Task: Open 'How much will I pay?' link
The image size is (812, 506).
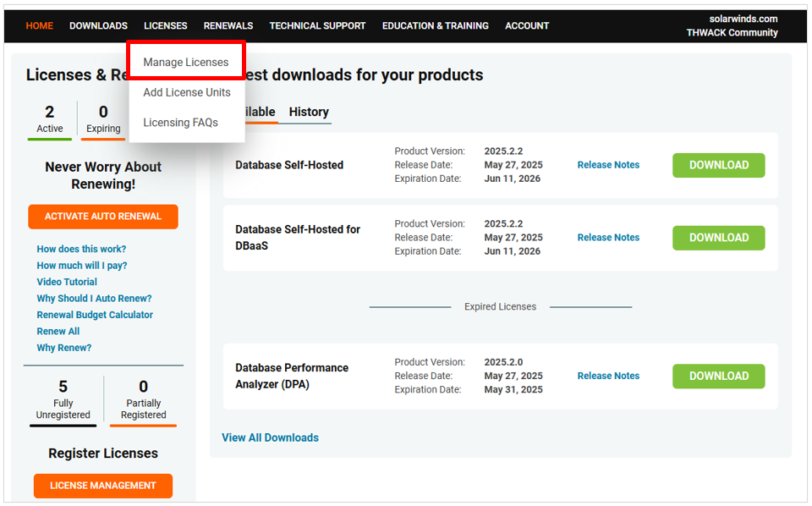Action: 82,266
